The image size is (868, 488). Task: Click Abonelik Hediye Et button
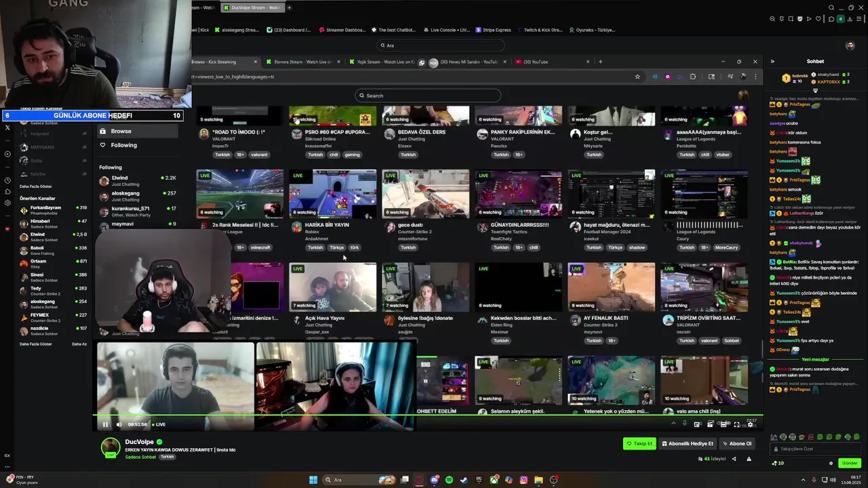point(688,443)
